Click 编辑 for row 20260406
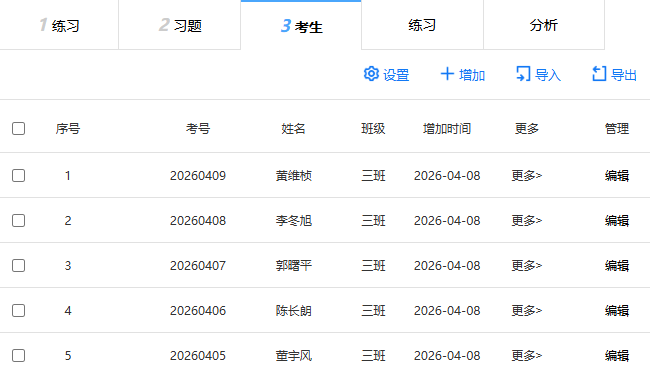The width and height of the screenshot is (650, 374). [617, 311]
